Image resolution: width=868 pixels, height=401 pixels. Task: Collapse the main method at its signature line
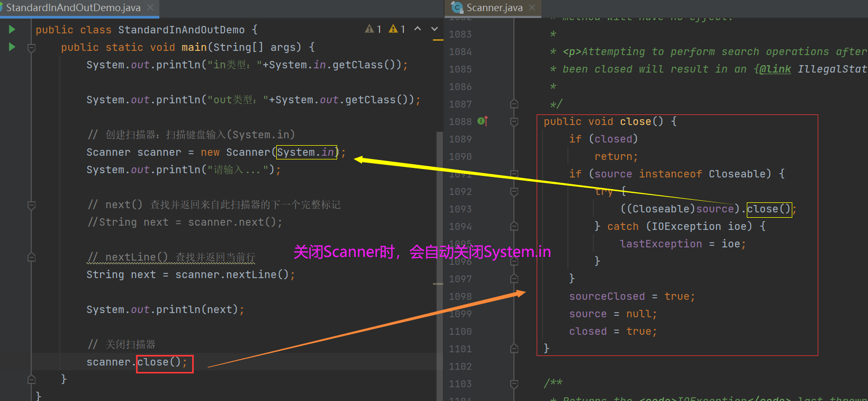31,48
